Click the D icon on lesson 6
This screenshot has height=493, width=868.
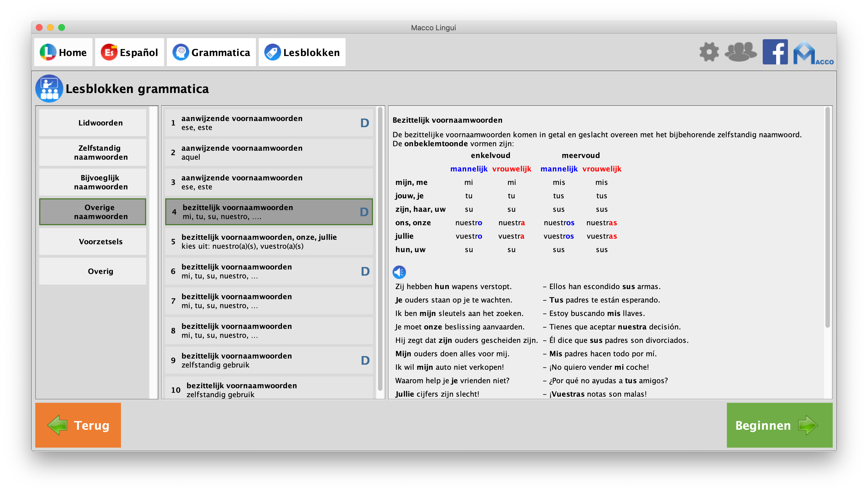tap(365, 271)
